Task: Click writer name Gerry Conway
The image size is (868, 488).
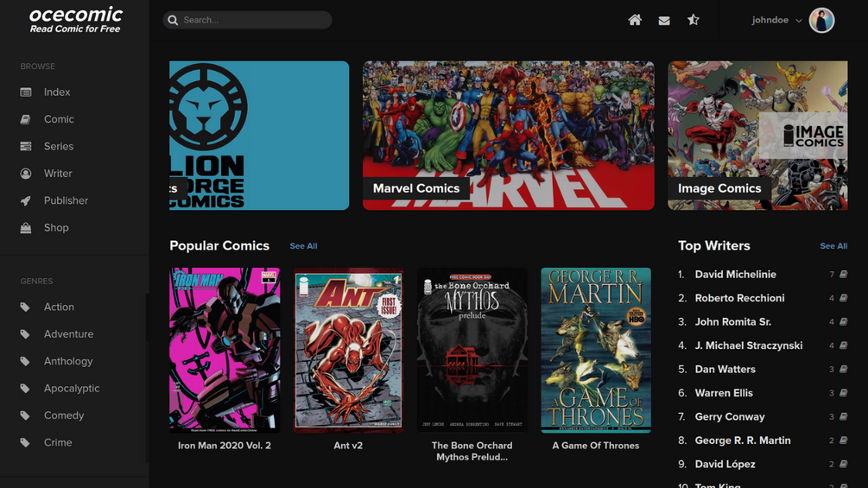Action: [x=730, y=416]
